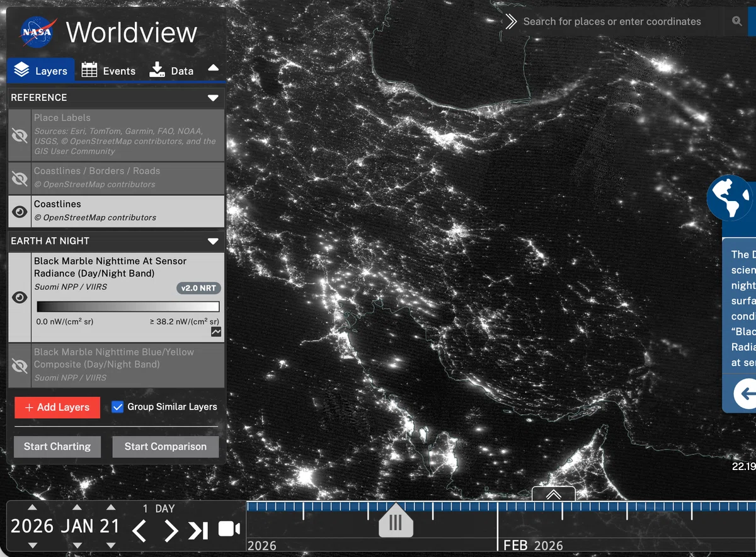Increase the month with the up arrow
756x557 pixels.
click(x=77, y=508)
